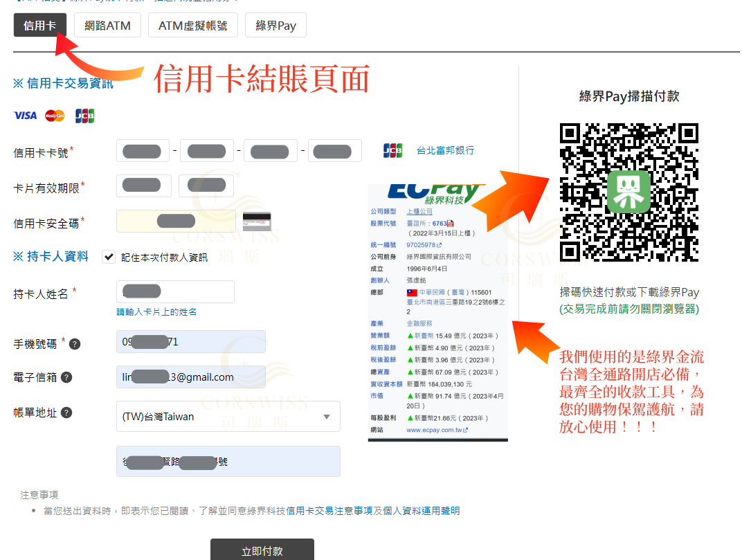Open the 信用卡交易注意事項 link
This screenshot has width=742, height=560.
pos(329,511)
